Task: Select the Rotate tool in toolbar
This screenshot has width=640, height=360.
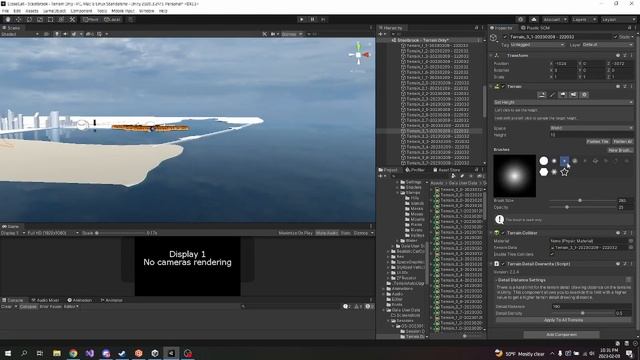Action: [29, 19]
